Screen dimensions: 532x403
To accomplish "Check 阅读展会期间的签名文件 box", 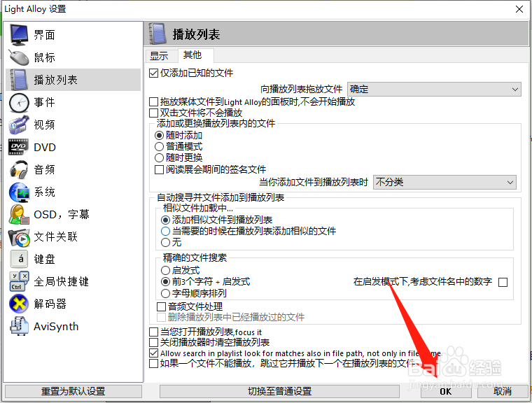I will coord(159,169).
